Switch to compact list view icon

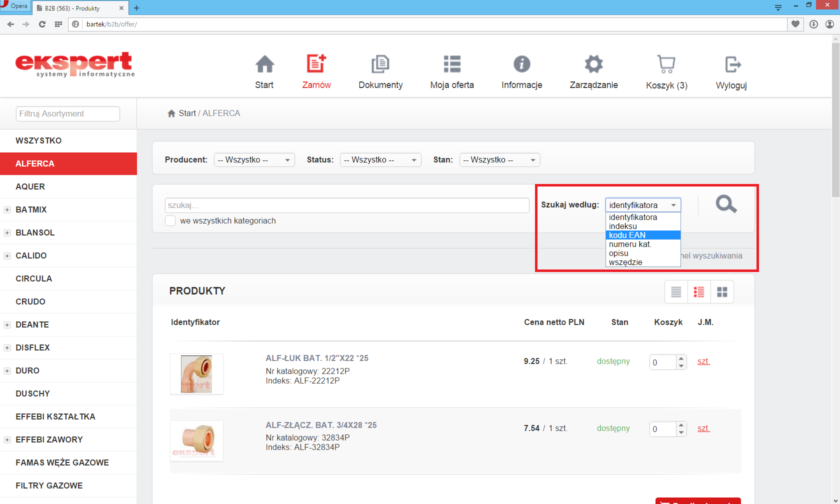(676, 291)
